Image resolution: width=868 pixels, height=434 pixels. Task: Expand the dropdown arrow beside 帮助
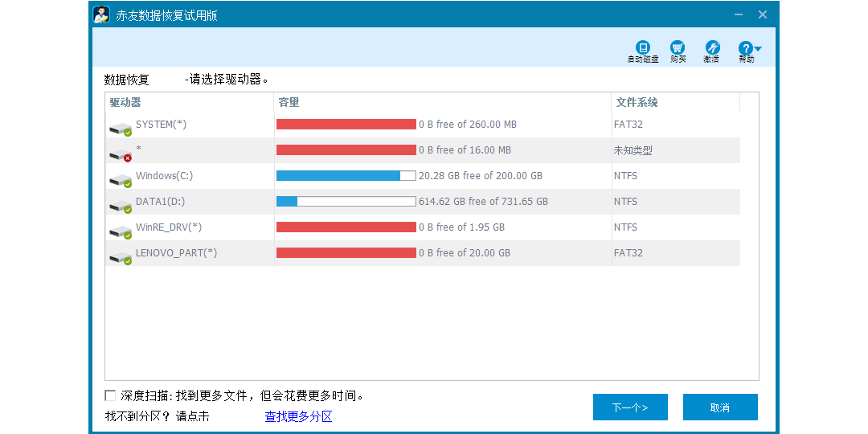click(x=758, y=49)
